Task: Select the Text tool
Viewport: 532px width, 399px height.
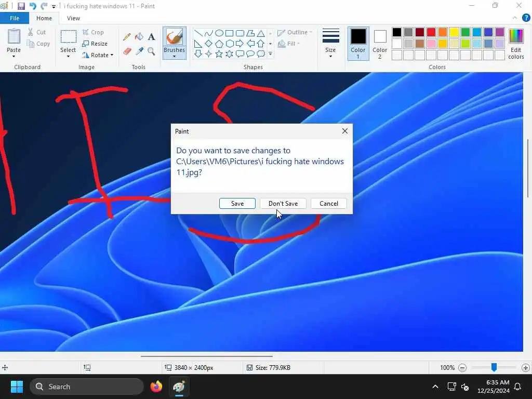Action: coord(151,37)
